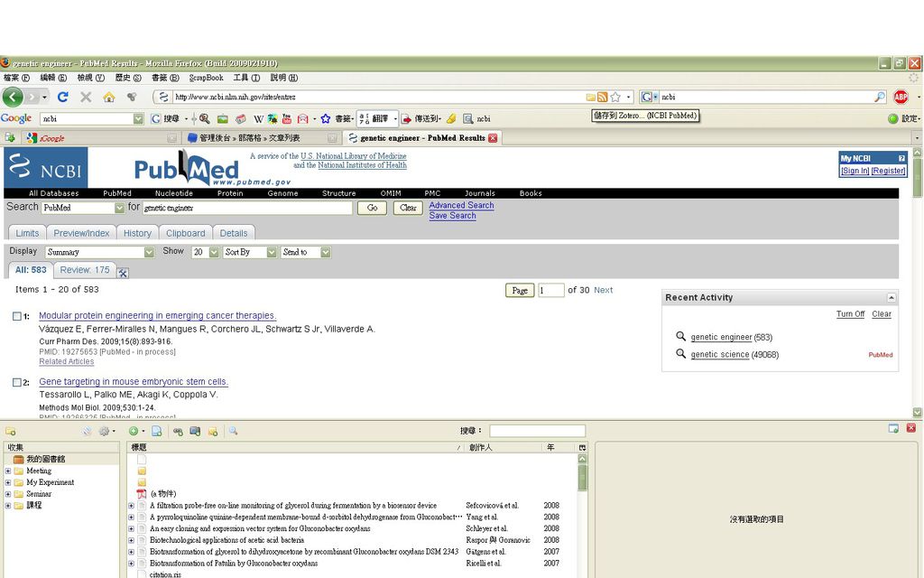Click the Zotero item list scrollbar

[582, 516]
